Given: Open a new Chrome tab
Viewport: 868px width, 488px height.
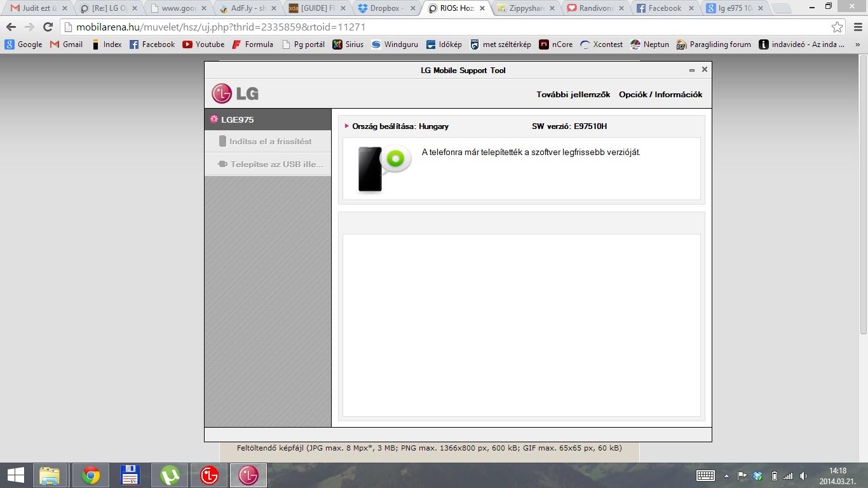Looking at the screenshot, I should (x=781, y=9).
